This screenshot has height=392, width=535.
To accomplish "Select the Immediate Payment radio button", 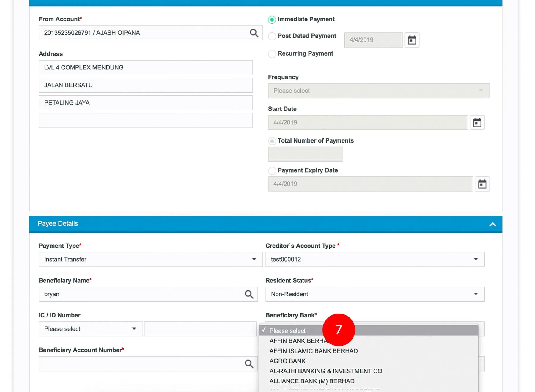I will [x=272, y=20].
